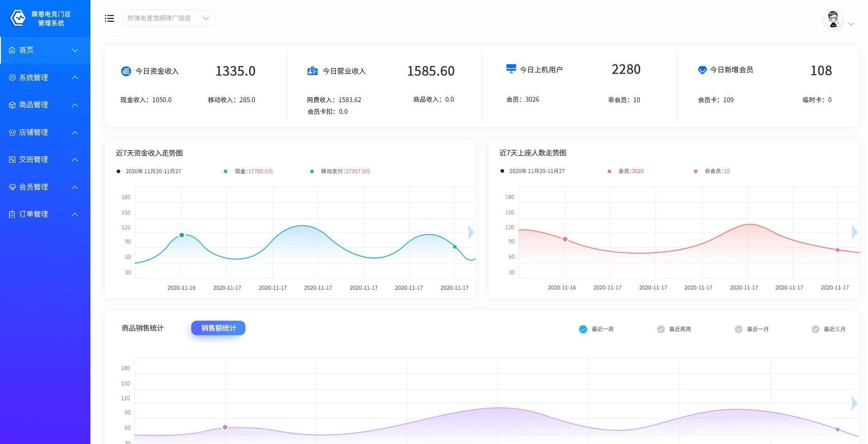The image size is (868, 444).
Task: Click next arrow on 上座人数走势图 chart
Action: pos(854,232)
